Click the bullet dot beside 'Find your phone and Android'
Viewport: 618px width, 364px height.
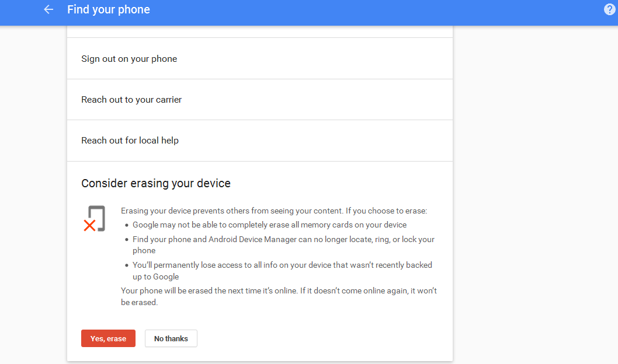[126, 240]
